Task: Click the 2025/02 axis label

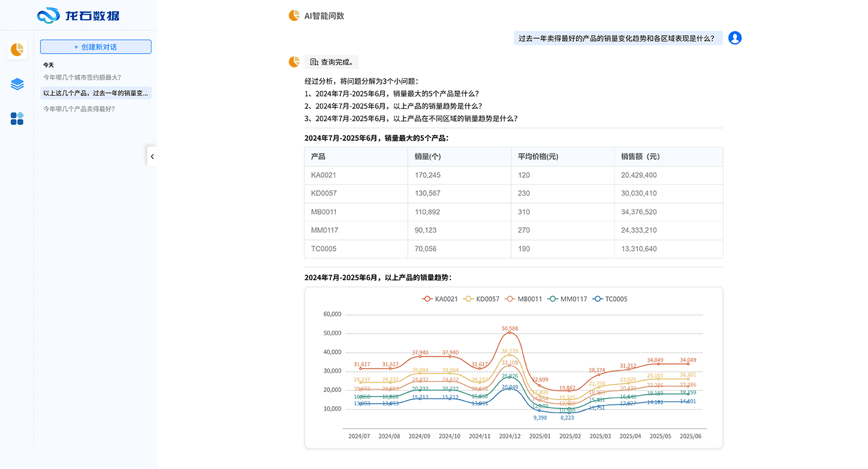Action: [570, 436]
